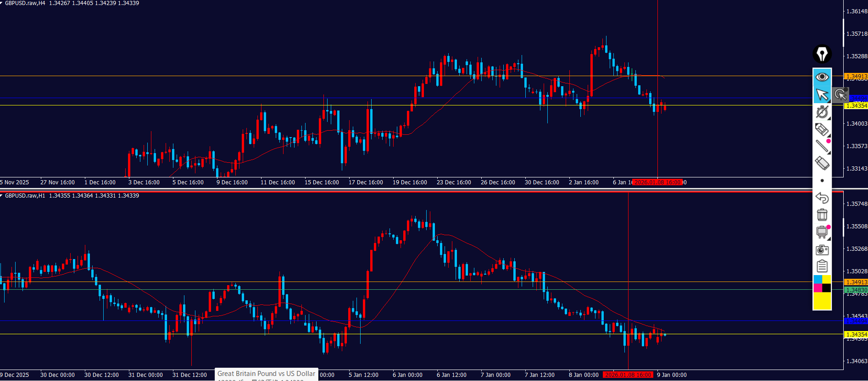Select the pencil marker drawing tool
The height and width of the screenshot is (381, 868).
pyautogui.click(x=822, y=129)
